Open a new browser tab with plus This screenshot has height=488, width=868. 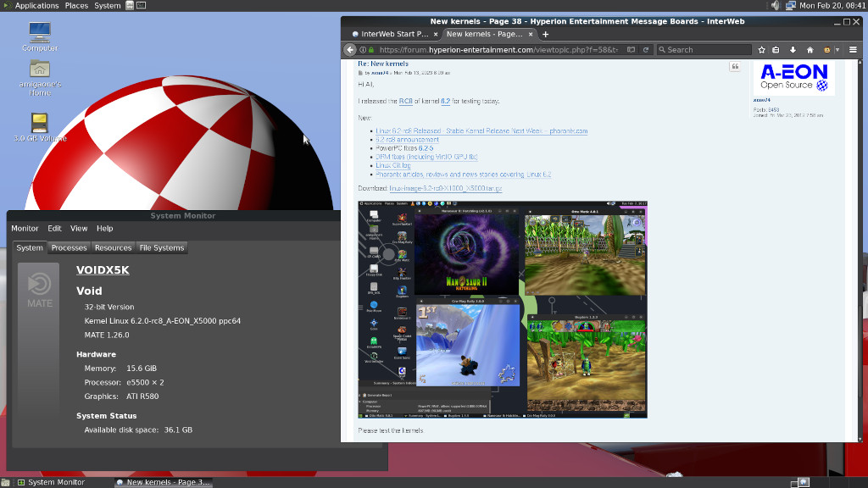pyautogui.click(x=545, y=34)
